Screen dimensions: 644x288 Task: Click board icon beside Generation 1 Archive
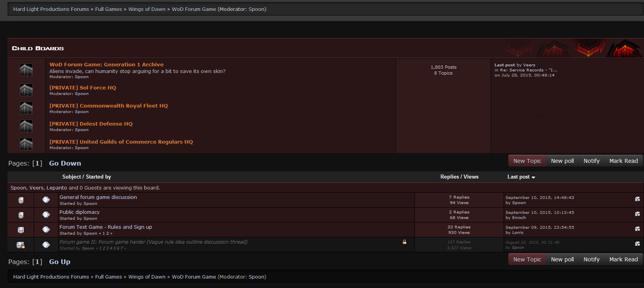(x=26, y=70)
